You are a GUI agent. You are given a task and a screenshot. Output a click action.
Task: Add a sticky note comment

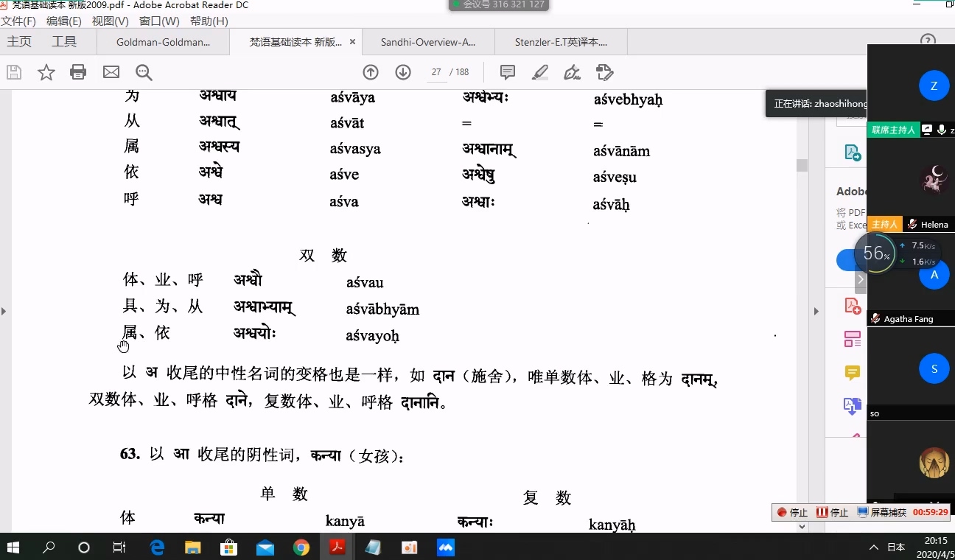click(x=508, y=72)
